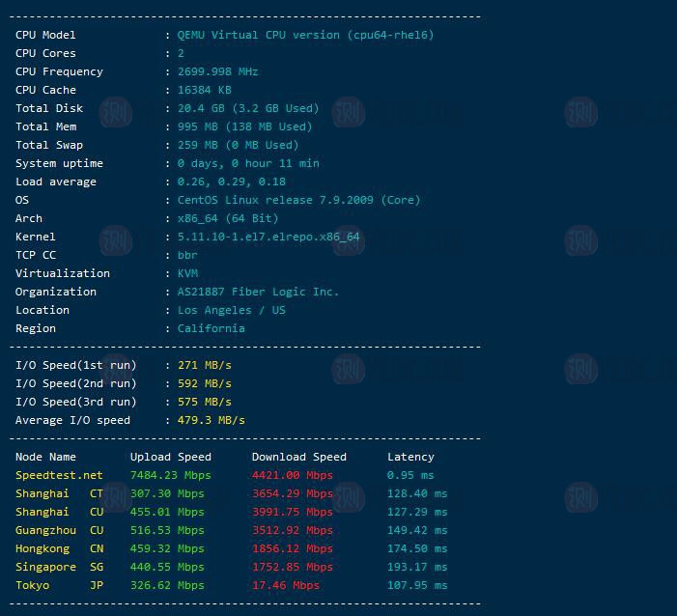Click the AS21887 Fiber Logic Inc. organization
The width and height of the screenshot is (677, 616).
click(x=258, y=292)
